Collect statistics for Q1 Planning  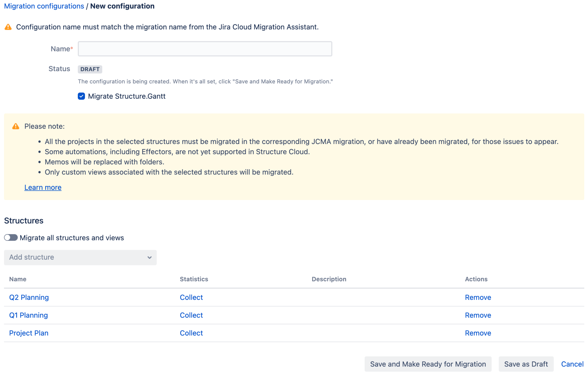click(x=192, y=315)
